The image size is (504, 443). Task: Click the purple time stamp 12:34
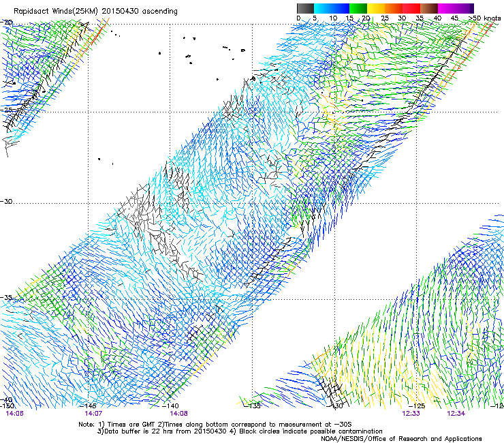[x=456, y=414]
